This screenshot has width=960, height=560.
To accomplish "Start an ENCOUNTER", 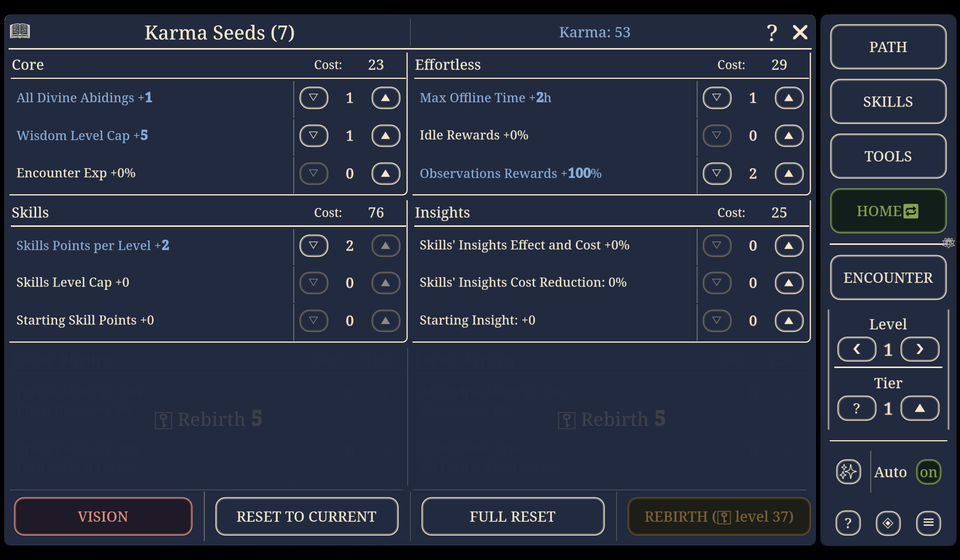I will click(888, 277).
